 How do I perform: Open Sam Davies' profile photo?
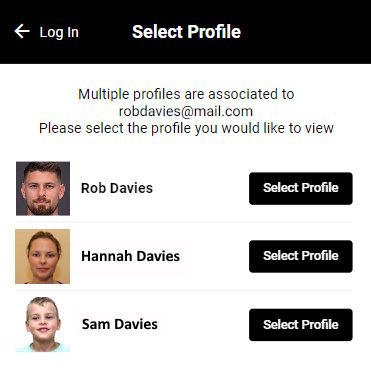tap(43, 324)
